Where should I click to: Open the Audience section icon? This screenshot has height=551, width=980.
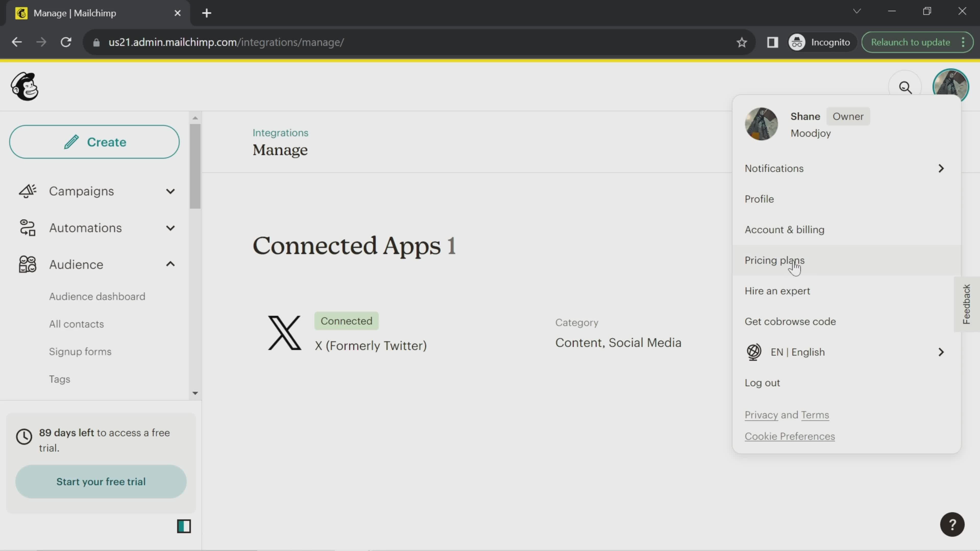click(27, 264)
